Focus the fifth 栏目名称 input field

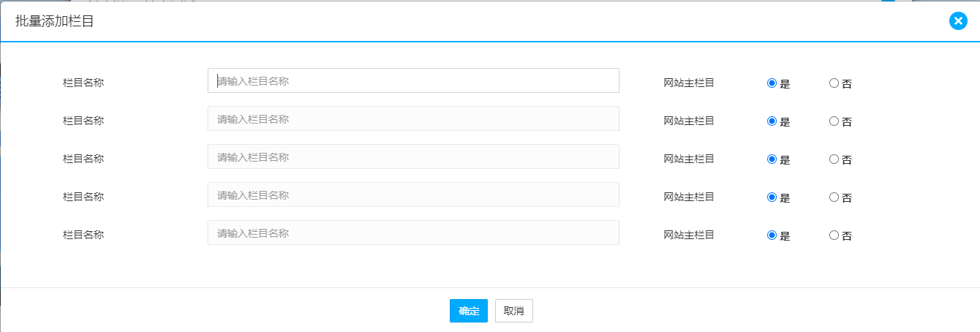[413, 233]
